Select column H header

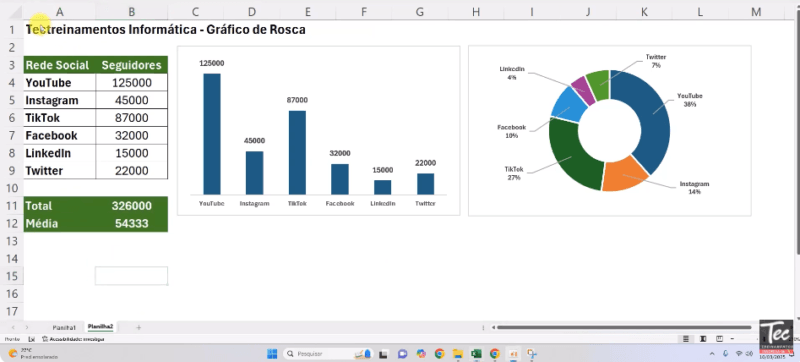click(x=476, y=12)
